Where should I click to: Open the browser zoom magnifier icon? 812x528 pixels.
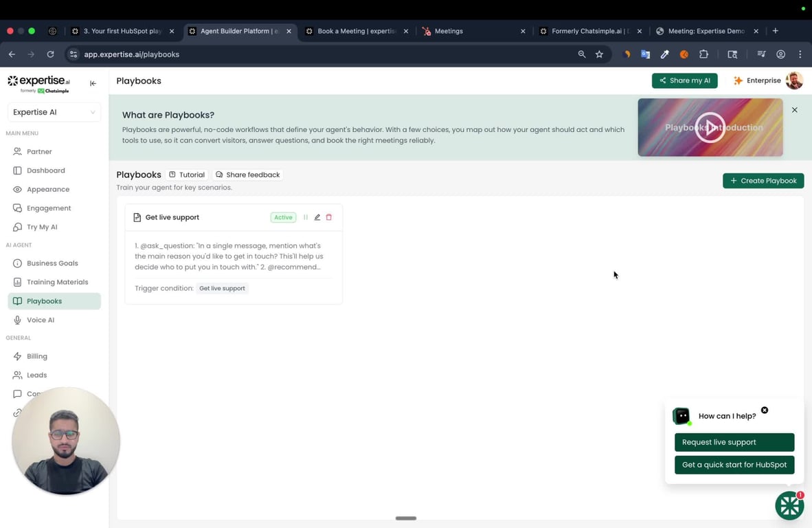pos(582,54)
